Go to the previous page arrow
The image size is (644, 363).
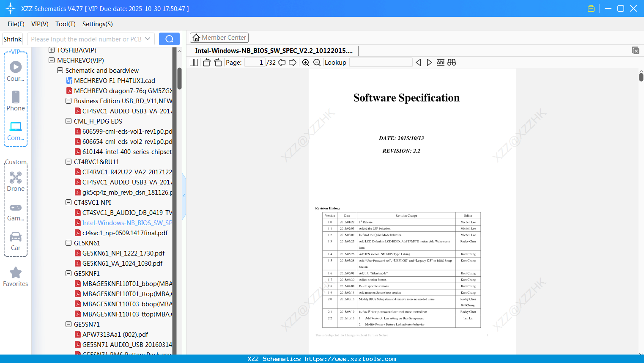tap(282, 63)
